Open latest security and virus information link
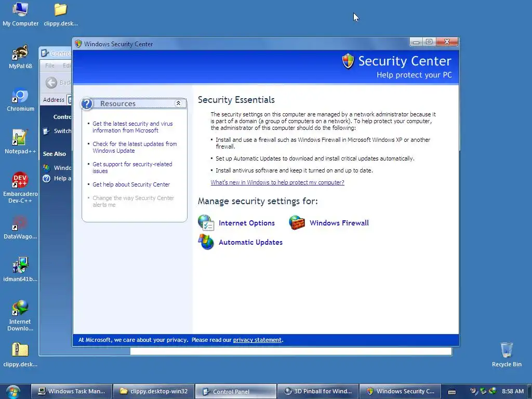This screenshot has width=532, height=399. (x=132, y=127)
